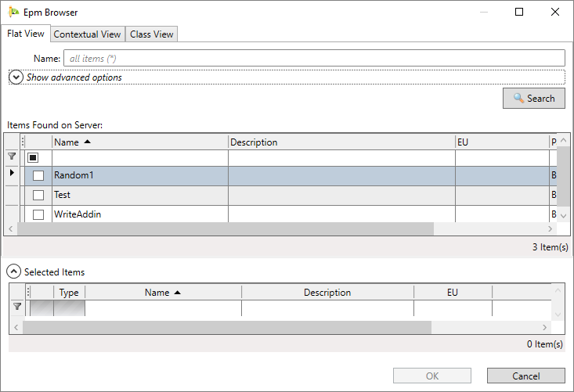Click the Cancel button

click(525, 376)
